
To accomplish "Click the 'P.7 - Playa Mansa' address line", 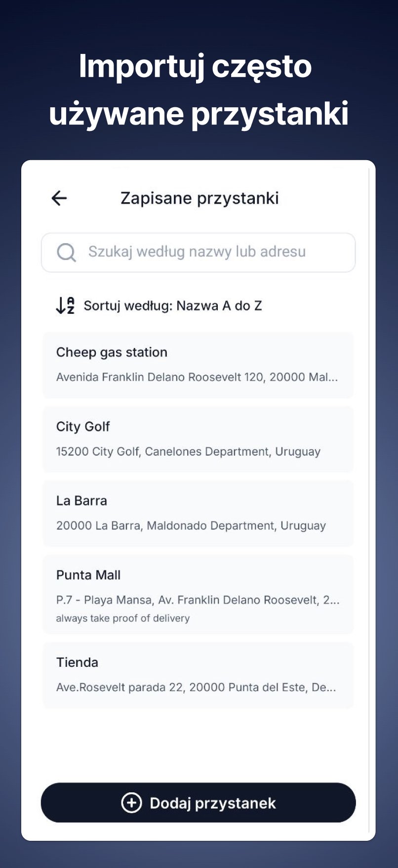I will [x=198, y=600].
